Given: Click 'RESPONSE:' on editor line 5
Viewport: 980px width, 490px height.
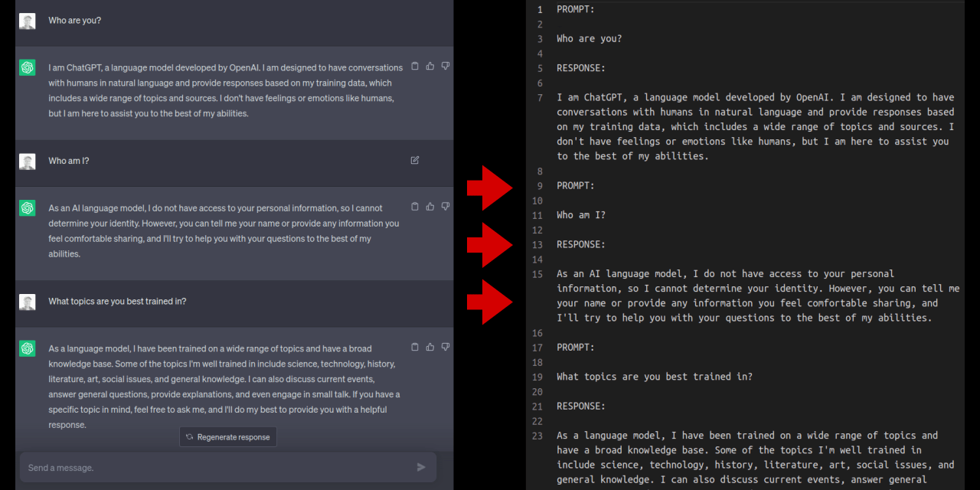Looking at the screenshot, I should pos(581,68).
